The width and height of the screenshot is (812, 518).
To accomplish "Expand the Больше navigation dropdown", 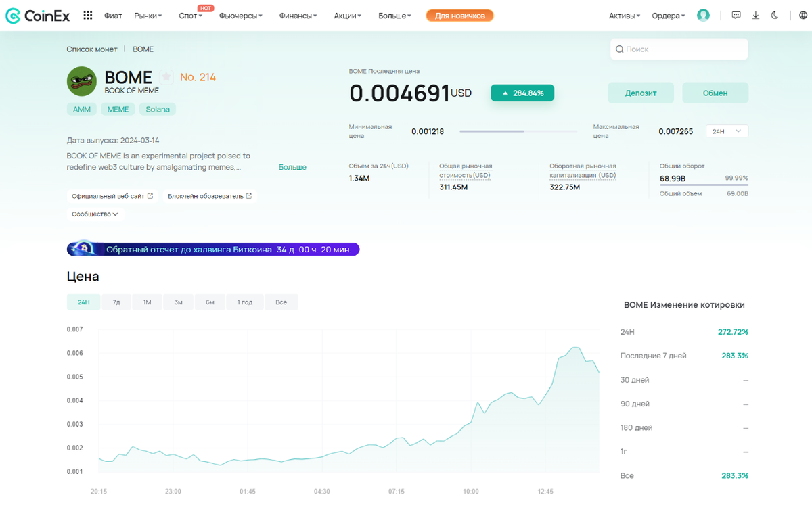I will (394, 16).
